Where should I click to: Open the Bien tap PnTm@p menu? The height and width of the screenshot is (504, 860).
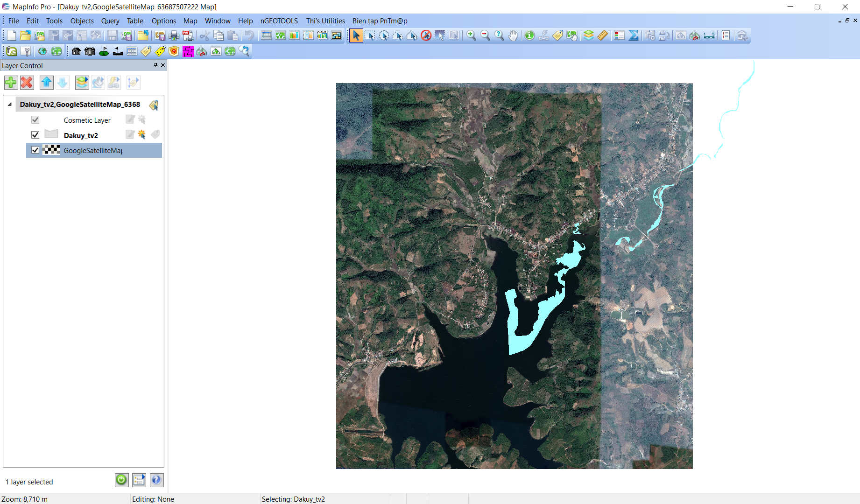[380, 21]
